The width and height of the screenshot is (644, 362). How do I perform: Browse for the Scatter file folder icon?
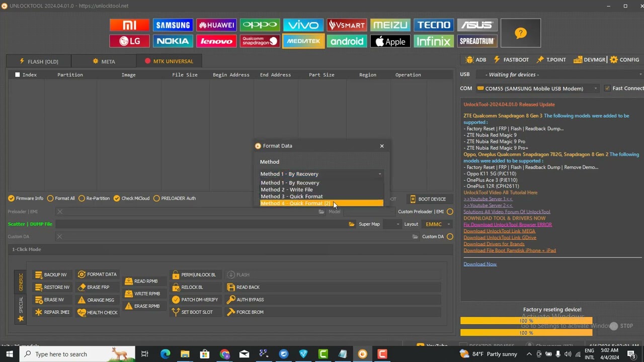(x=352, y=224)
